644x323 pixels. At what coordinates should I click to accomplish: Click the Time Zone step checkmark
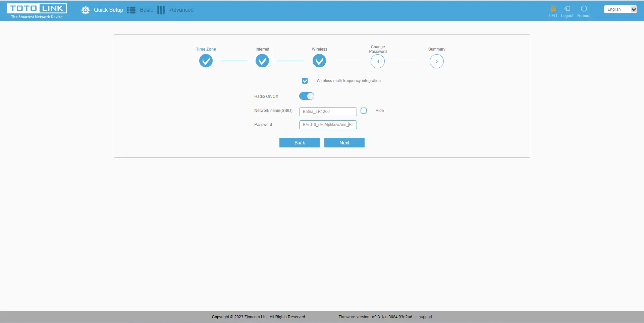pyautogui.click(x=206, y=61)
